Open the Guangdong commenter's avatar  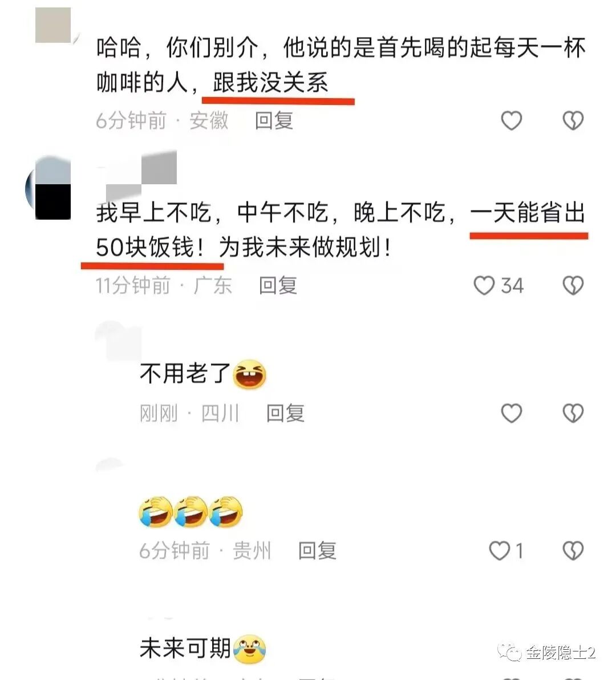[48, 189]
